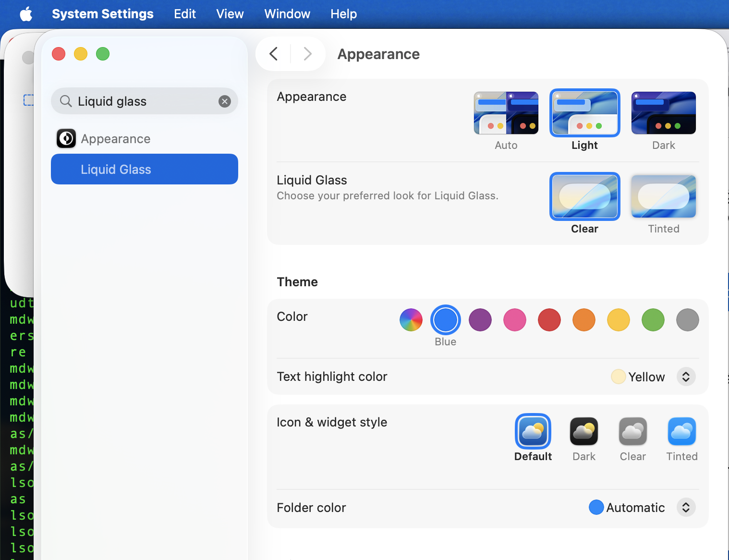Click the search field containing Liquid glass
Screen dimensions: 729x560
click(145, 101)
